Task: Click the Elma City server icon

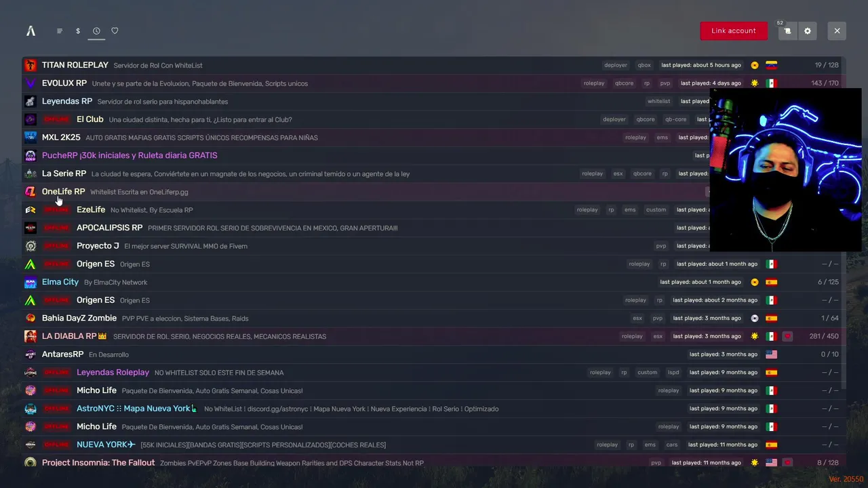Action: point(31,282)
